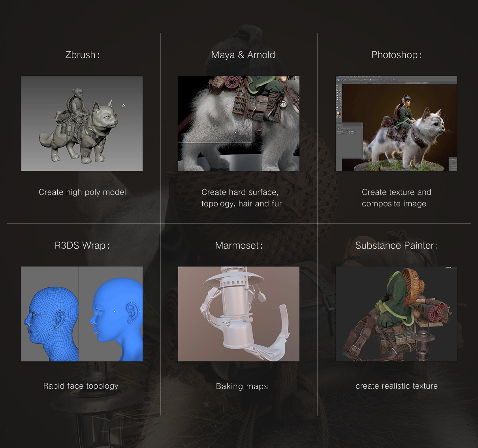Click the orange foreground color swatch
The width and height of the screenshot is (478, 448).
pos(338,113)
